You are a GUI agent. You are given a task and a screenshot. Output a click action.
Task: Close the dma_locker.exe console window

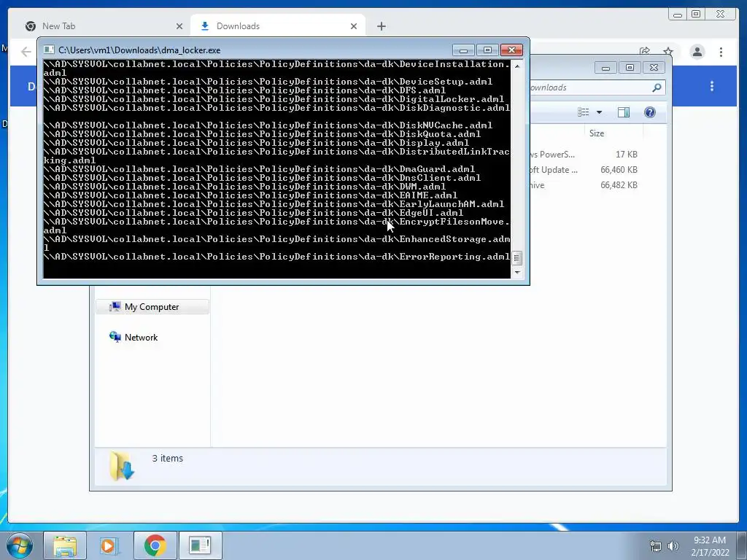click(511, 50)
